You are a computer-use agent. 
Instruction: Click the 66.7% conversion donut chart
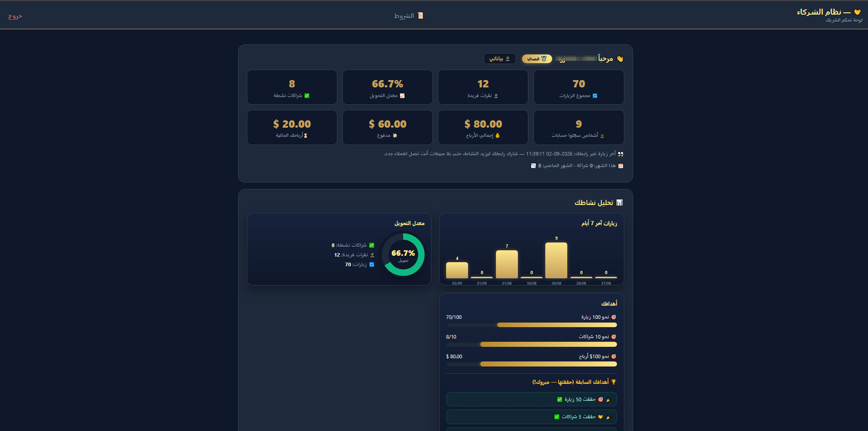click(403, 255)
